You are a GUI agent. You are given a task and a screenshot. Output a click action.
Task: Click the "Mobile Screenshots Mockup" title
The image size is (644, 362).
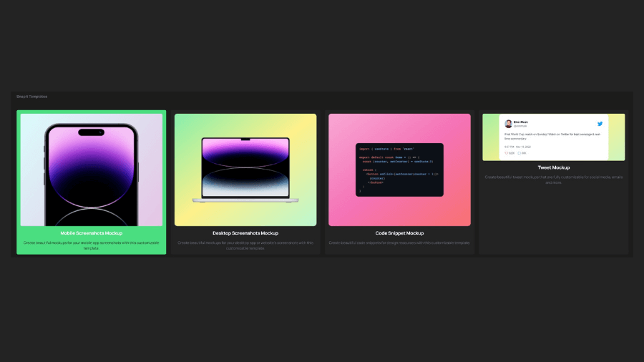[91, 233]
